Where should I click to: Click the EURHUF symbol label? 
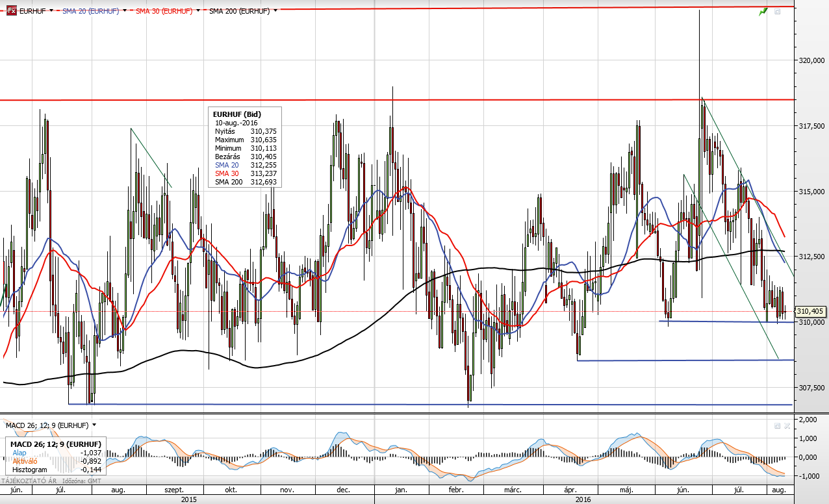coord(32,11)
